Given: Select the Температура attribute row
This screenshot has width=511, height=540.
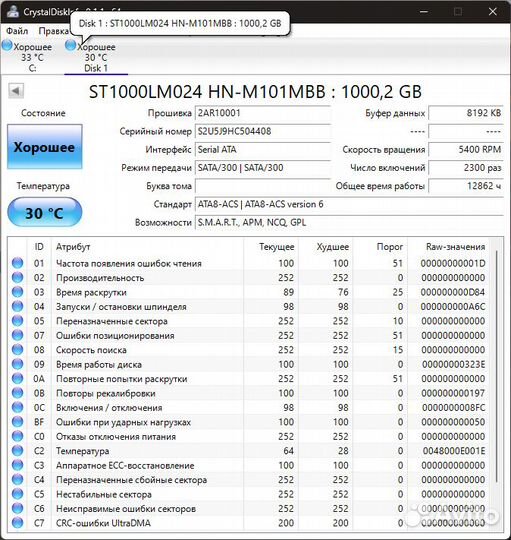Looking at the screenshot, I should coord(249,451).
